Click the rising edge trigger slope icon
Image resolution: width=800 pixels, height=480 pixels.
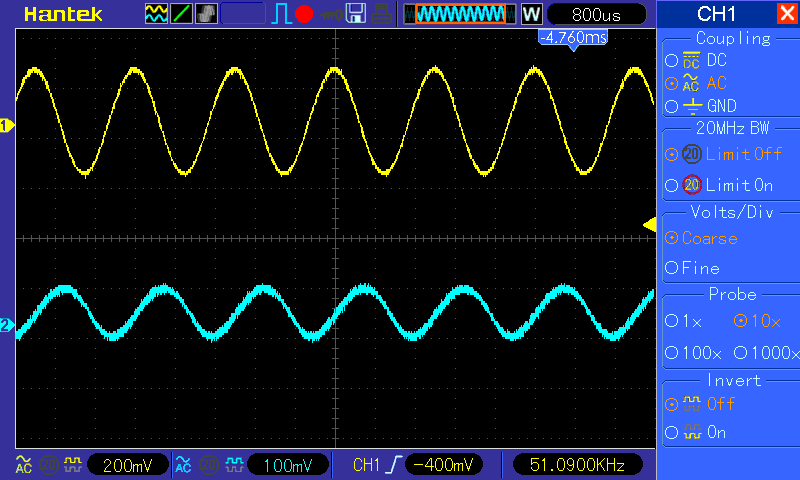click(x=393, y=465)
